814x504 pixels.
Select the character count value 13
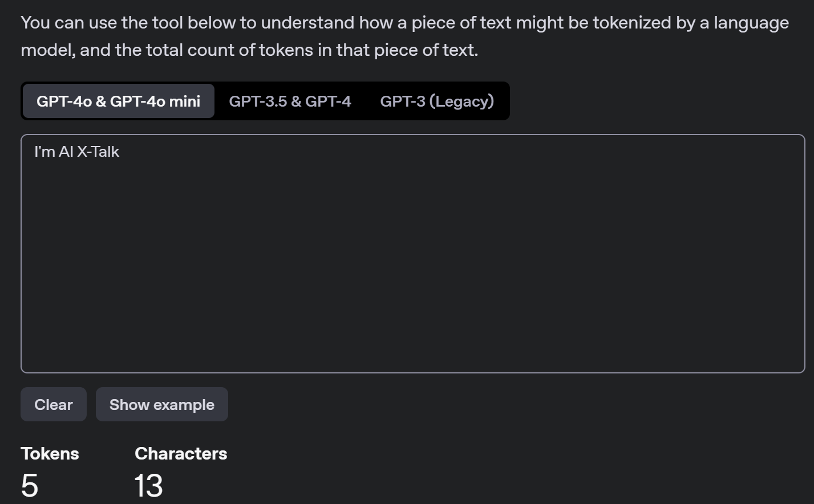click(148, 486)
